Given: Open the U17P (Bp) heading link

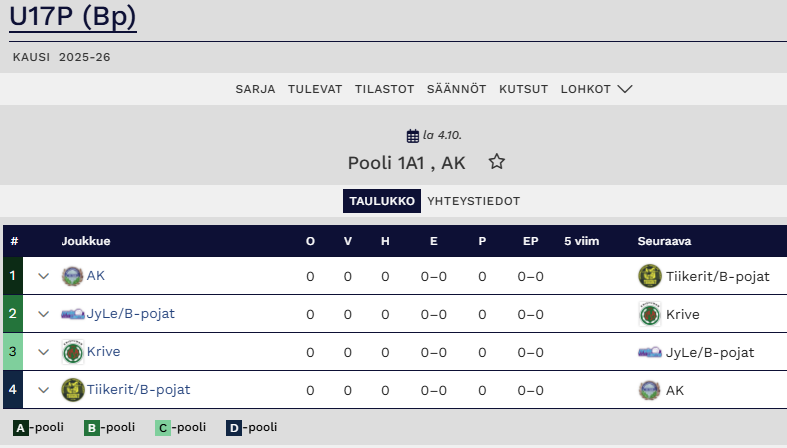Looking at the screenshot, I should tap(73, 17).
